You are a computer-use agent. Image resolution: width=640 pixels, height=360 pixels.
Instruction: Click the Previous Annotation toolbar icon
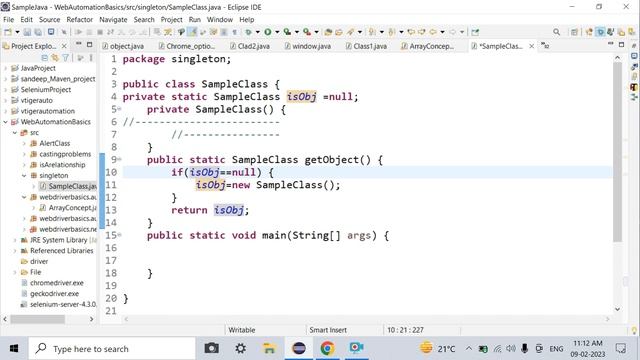pyautogui.click(x=391, y=32)
